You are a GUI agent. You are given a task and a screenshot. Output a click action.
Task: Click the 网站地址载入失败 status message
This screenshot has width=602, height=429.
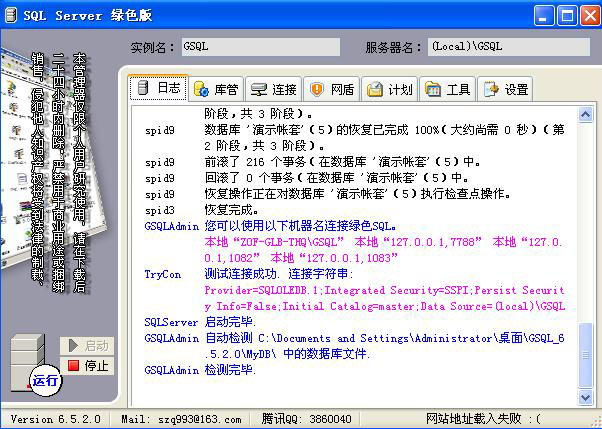tap(483, 418)
